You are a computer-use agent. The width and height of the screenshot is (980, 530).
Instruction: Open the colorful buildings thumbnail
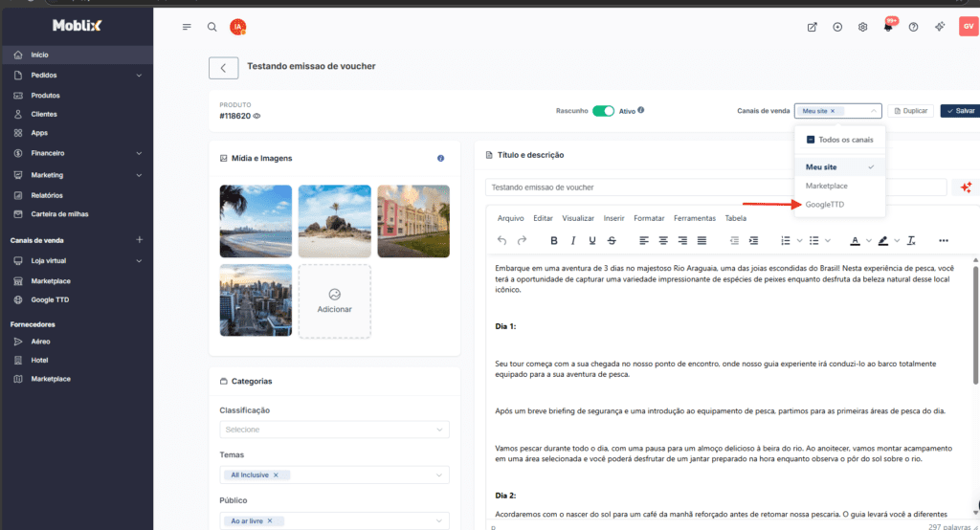click(x=413, y=221)
